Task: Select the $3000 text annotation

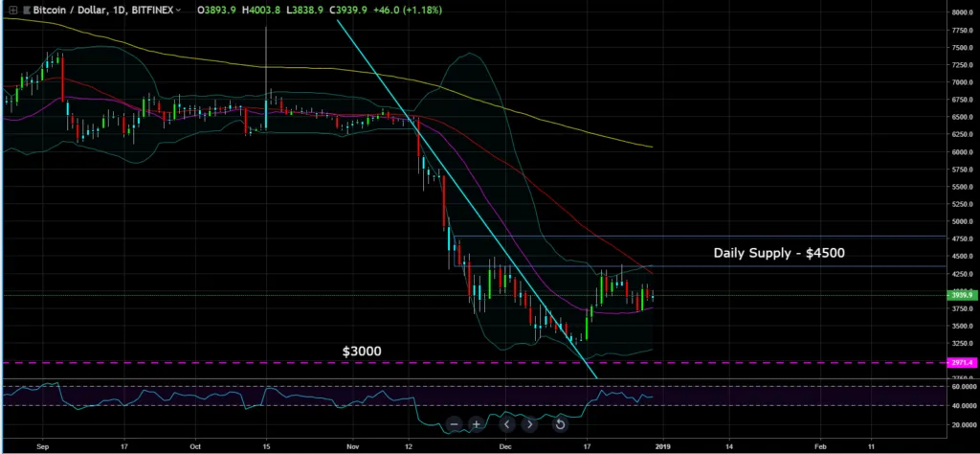Action: pos(361,351)
